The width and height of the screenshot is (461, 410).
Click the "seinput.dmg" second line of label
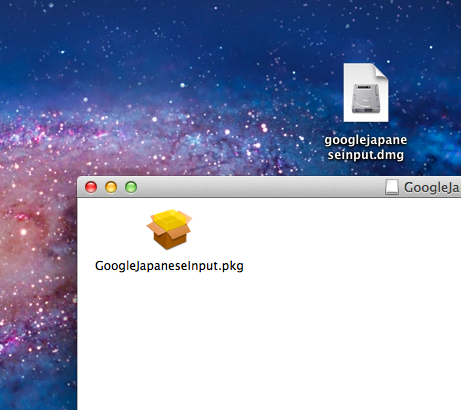point(366,155)
